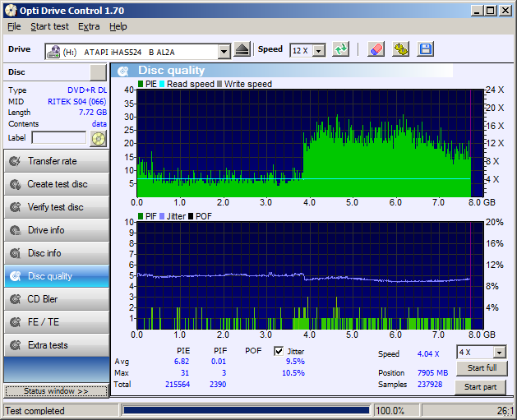Click the yellow options gear icon
This screenshot has height=420, width=517.
point(400,50)
